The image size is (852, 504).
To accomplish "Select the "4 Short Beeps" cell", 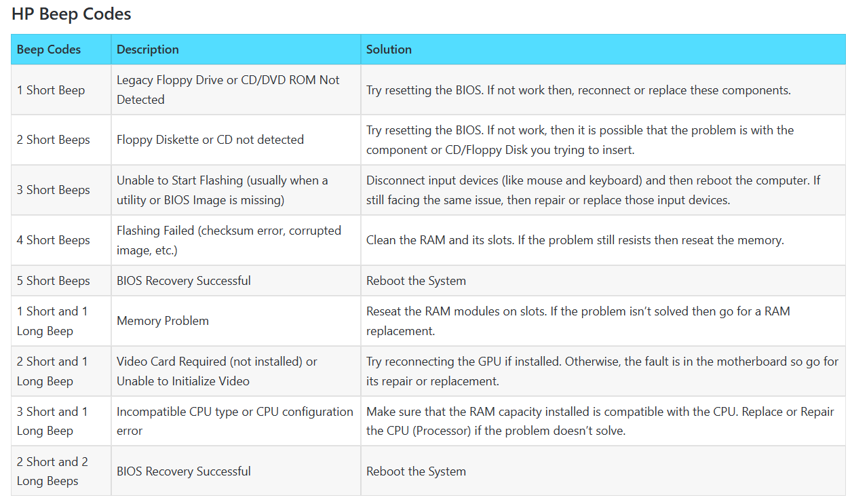I will 54,240.
